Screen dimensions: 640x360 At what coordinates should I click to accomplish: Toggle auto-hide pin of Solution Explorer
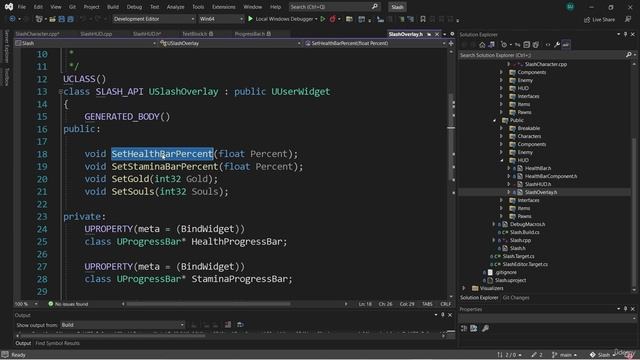point(625,34)
